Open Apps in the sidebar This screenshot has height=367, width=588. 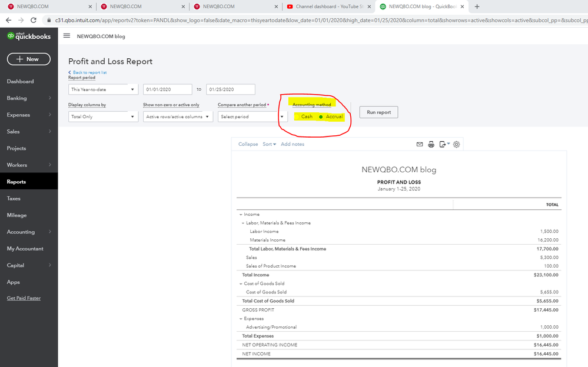(x=13, y=282)
